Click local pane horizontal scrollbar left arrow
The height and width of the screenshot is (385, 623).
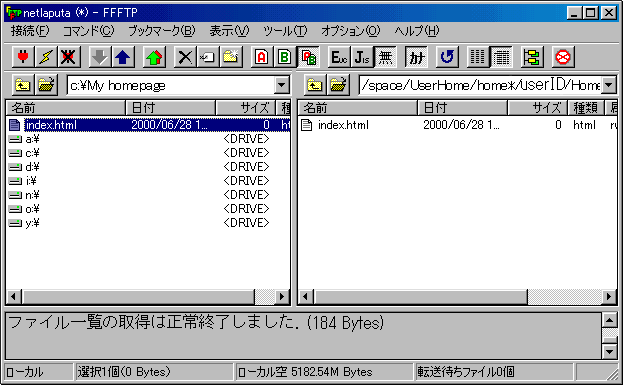14,296
